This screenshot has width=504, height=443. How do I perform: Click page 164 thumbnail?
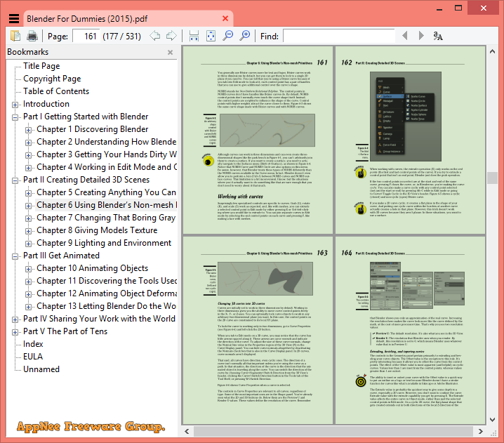pyautogui.click(x=410, y=331)
